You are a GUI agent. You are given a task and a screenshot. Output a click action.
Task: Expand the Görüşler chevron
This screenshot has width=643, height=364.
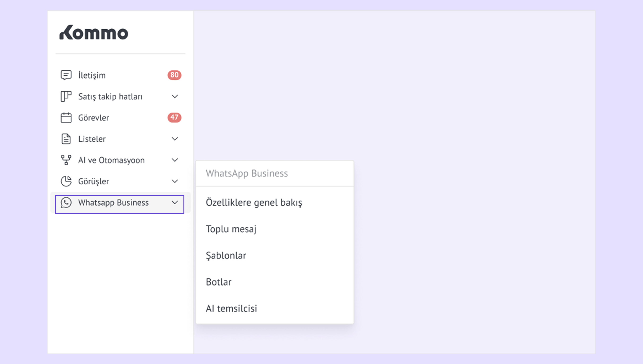coord(175,181)
